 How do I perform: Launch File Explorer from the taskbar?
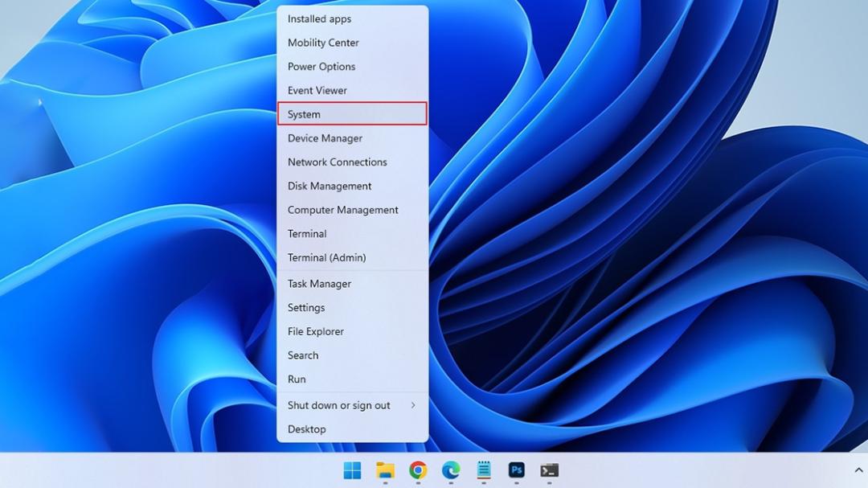[385, 470]
